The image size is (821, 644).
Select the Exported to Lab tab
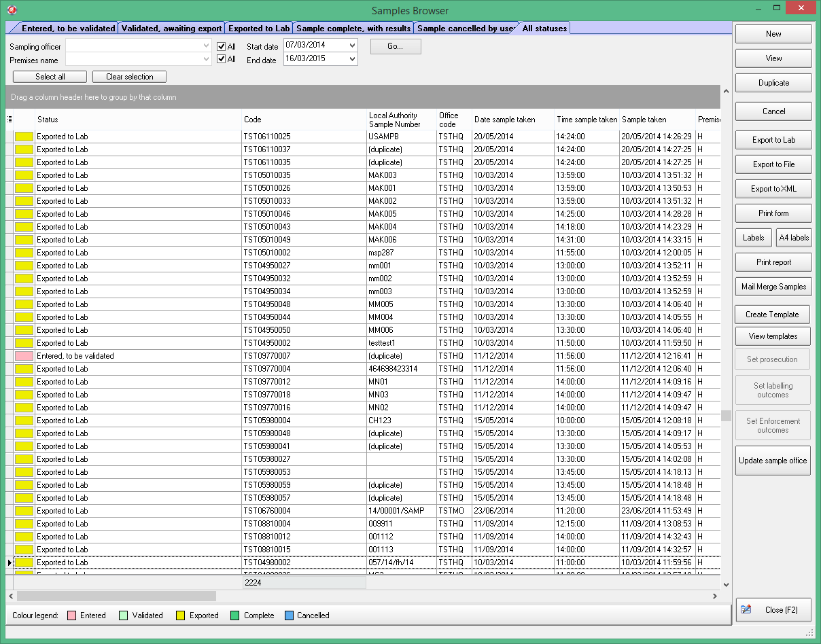(x=259, y=29)
